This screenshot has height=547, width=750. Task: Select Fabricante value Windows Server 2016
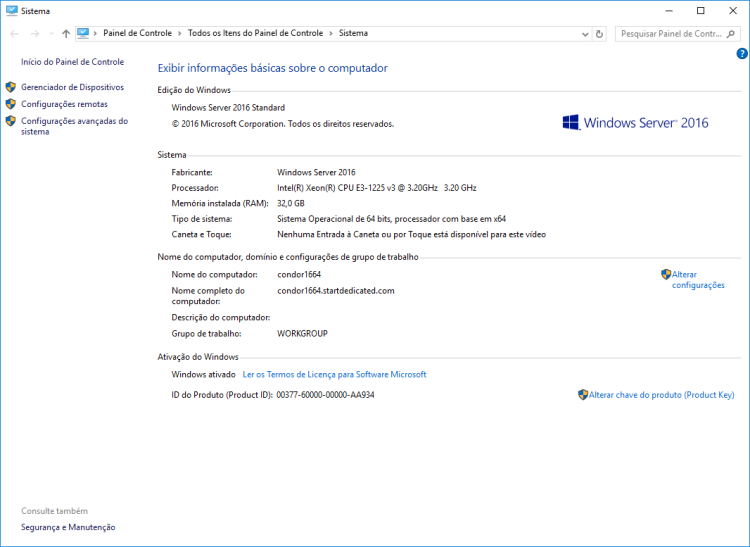pos(316,172)
